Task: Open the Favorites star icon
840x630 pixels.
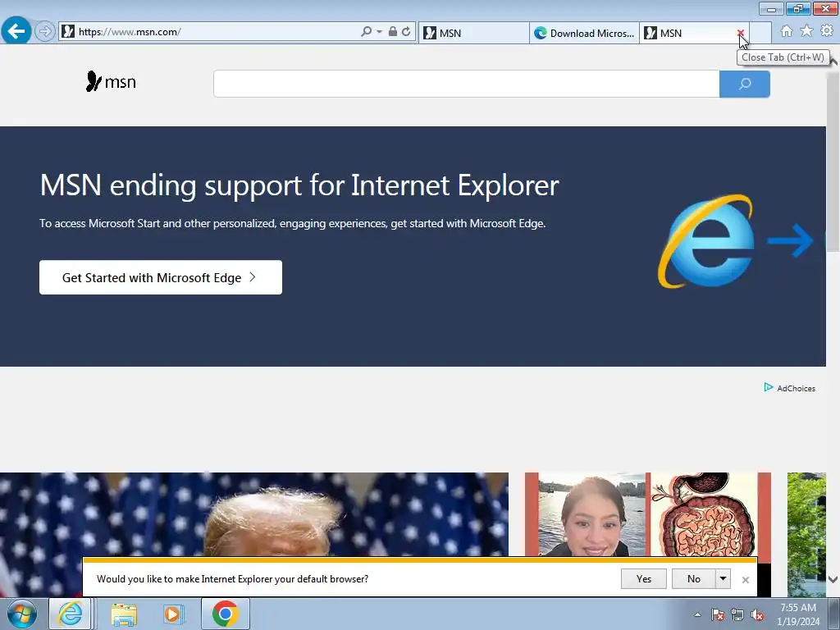Action: pyautogui.click(x=806, y=31)
